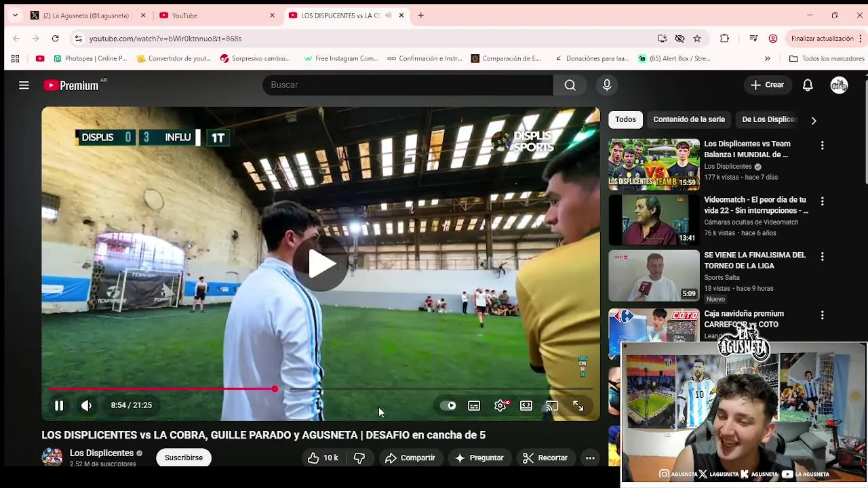Image resolution: width=868 pixels, height=488 pixels.
Task: Click the Preguntar ask button
Action: click(x=479, y=458)
